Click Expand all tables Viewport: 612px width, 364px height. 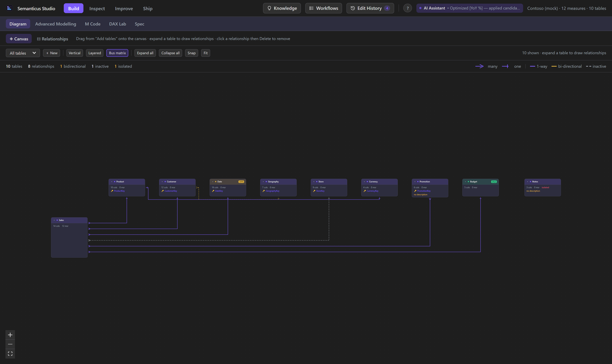(145, 53)
